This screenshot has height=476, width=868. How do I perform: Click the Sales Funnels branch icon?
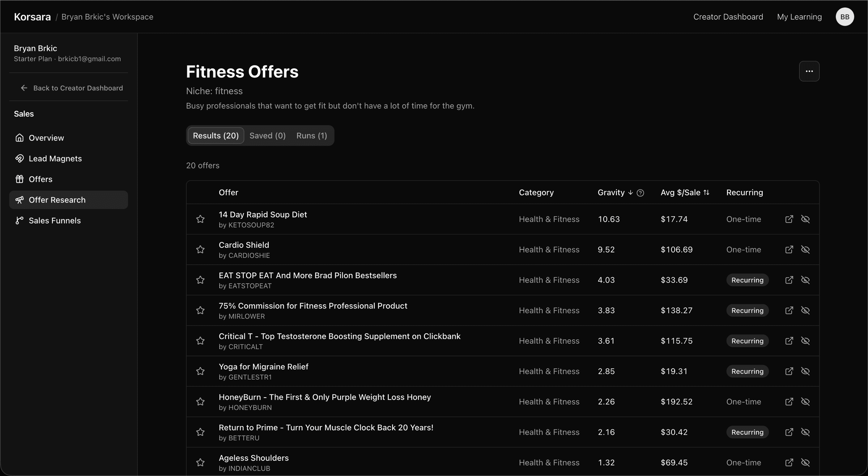click(20, 220)
